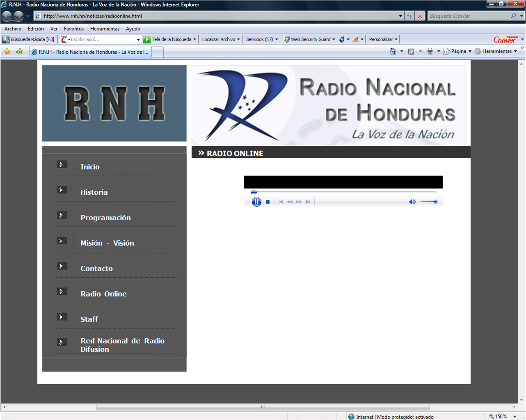
Task: Open the Página dropdown menu
Action: 457,51
